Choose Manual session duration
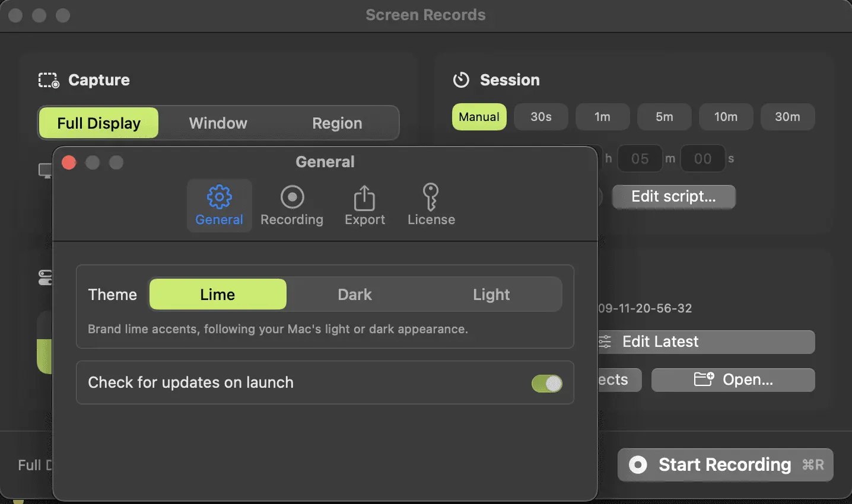Image resolution: width=852 pixels, height=504 pixels. pyautogui.click(x=479, y=117)
